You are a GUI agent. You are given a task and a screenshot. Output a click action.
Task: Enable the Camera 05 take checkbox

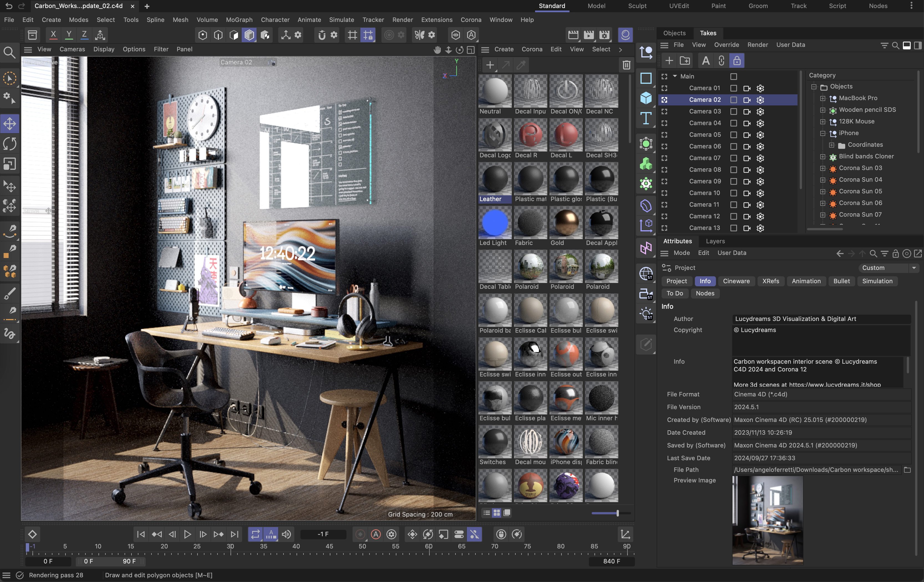(x=733, y=135)
